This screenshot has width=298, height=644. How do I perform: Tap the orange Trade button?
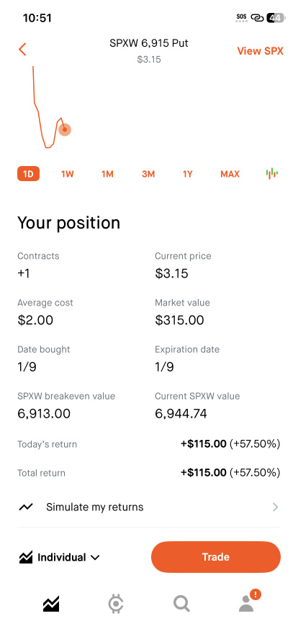216,557
